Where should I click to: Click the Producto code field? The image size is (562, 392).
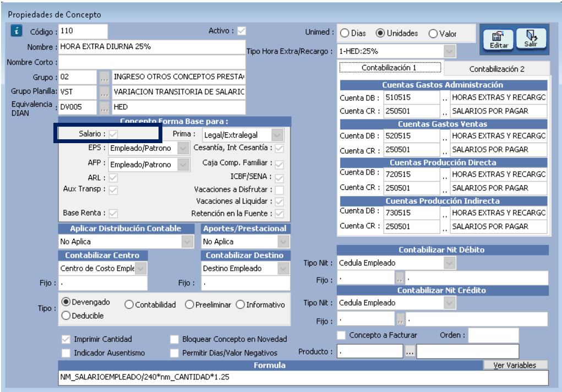tap(370, 352)
